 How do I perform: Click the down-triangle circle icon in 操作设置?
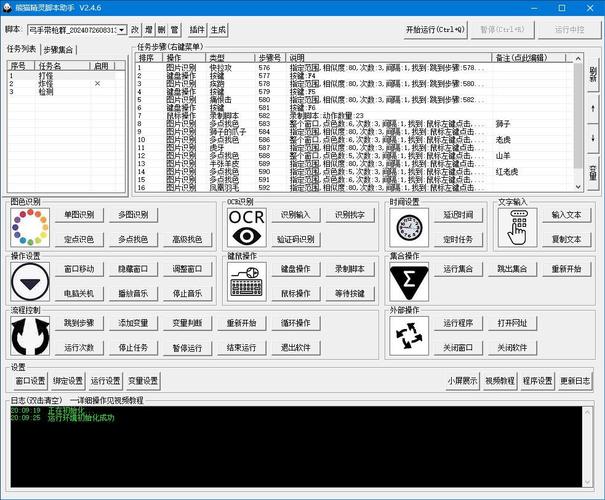[x=30, y=282]
